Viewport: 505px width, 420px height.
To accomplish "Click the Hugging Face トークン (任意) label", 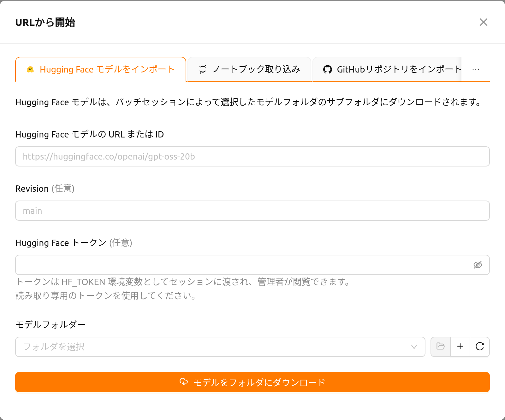I will (x=74, y=243).
